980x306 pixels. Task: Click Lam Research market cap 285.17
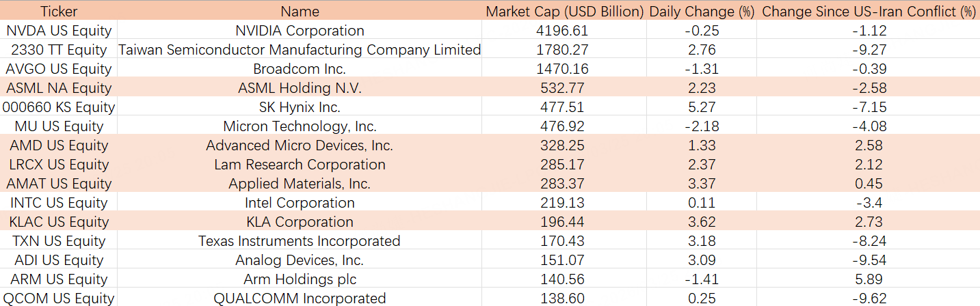tap(564, 165)
